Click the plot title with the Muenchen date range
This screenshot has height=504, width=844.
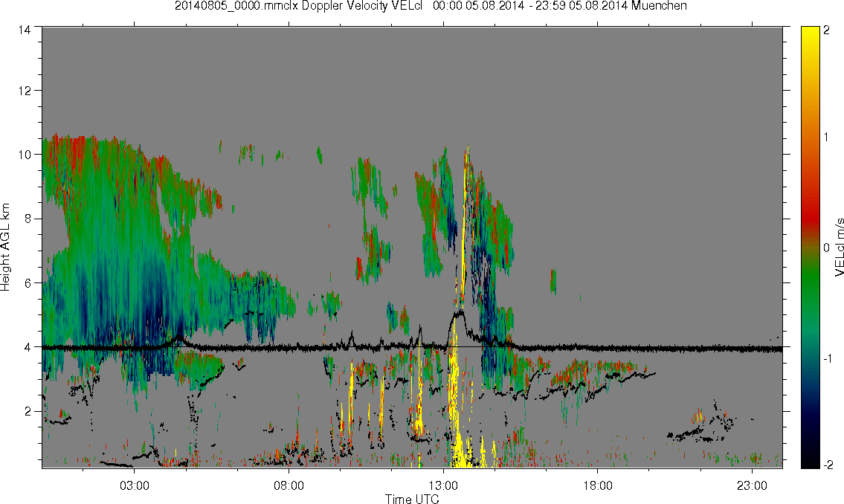tap(431, 6)
